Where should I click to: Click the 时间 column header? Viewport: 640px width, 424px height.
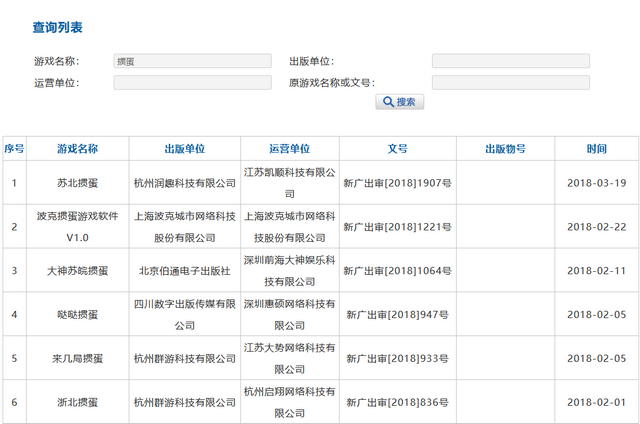pos(597,149)
